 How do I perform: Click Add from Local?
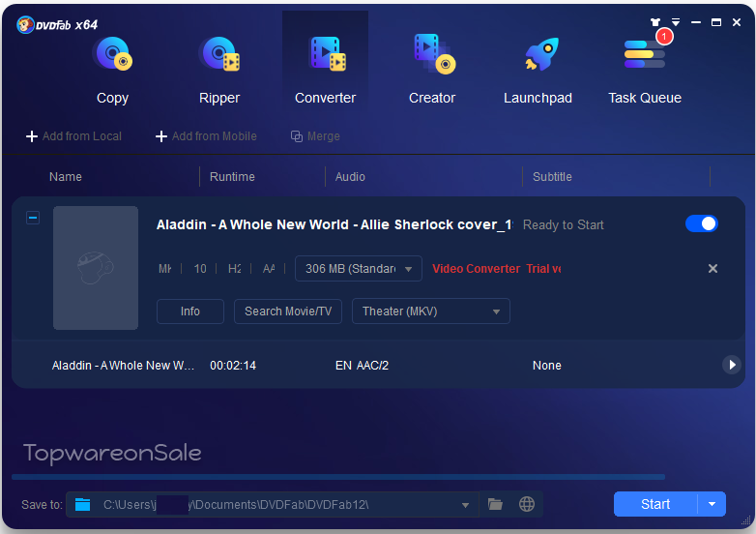pos(73,136)
